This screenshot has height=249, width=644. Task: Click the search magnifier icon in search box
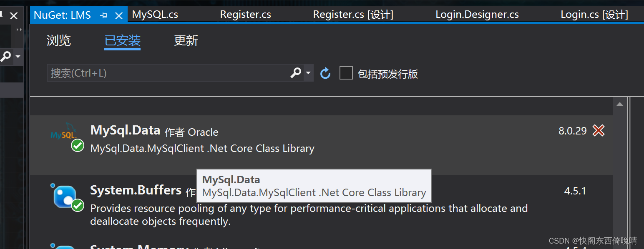tap(296, 72)
